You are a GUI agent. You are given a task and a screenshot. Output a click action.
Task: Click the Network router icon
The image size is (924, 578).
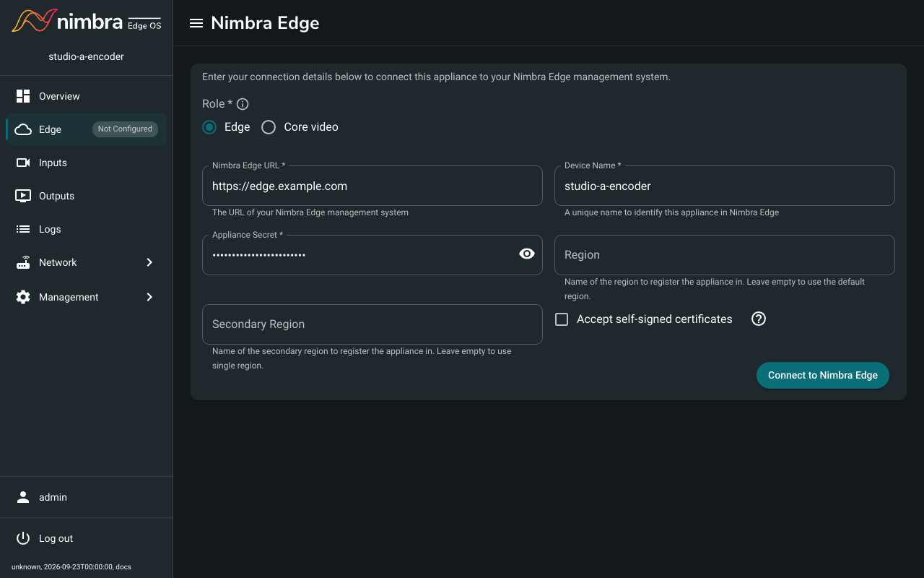click(23, 262)
